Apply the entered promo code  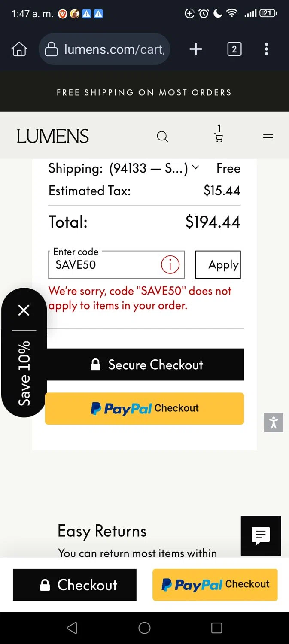pyautogui.click(x=218, y=265)
